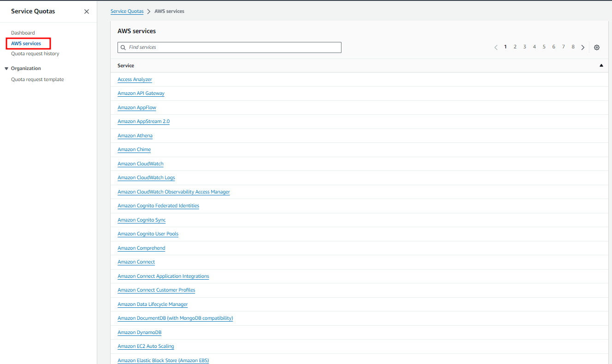
Task: Open Quota request template
Action: [38, 79]
